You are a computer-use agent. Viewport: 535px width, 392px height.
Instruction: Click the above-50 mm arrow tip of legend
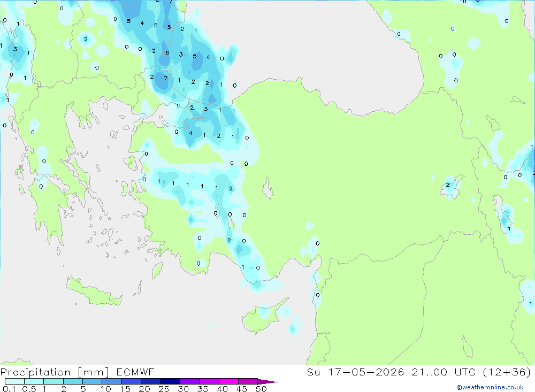268,382
